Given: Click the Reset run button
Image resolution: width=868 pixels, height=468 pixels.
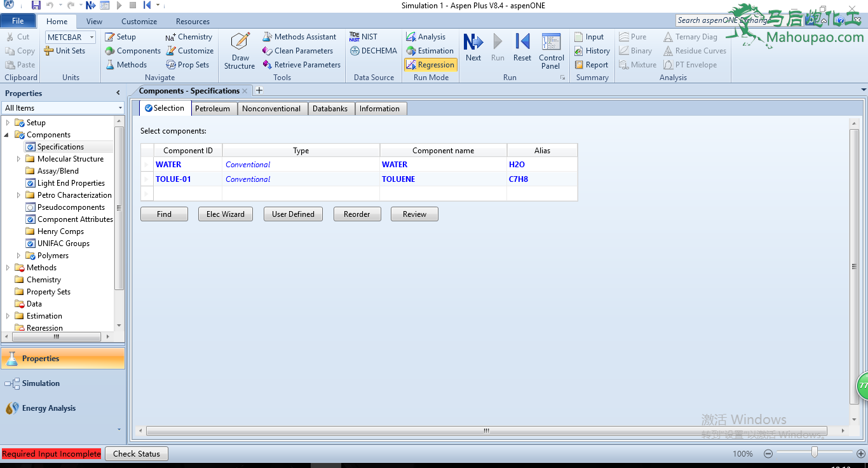Looking at the screenshot, I should tap(522, 48).
